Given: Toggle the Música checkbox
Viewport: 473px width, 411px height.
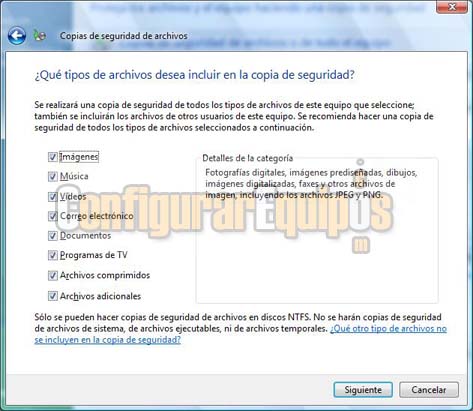Looking at the screenshot, I should pyautogui.click(x=53, y=176).
